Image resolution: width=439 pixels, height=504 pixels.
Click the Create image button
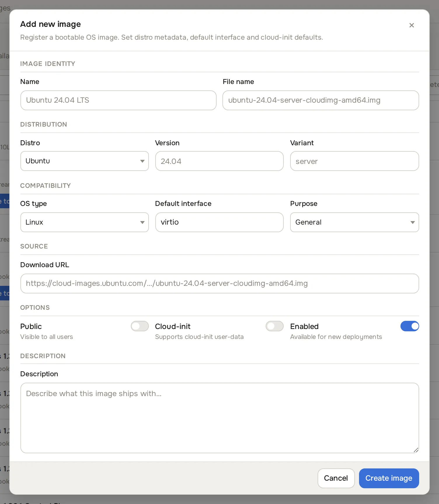coord(389,478)
